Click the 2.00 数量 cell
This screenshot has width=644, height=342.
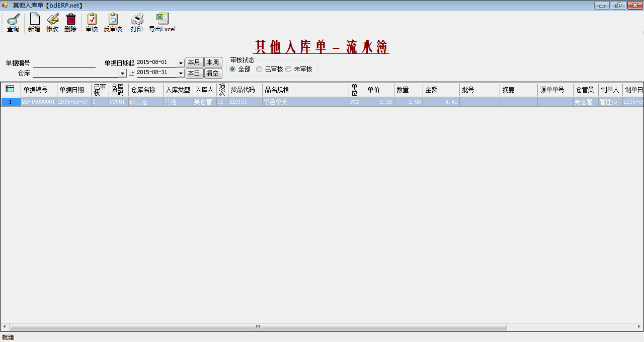[x=409, y=102]
